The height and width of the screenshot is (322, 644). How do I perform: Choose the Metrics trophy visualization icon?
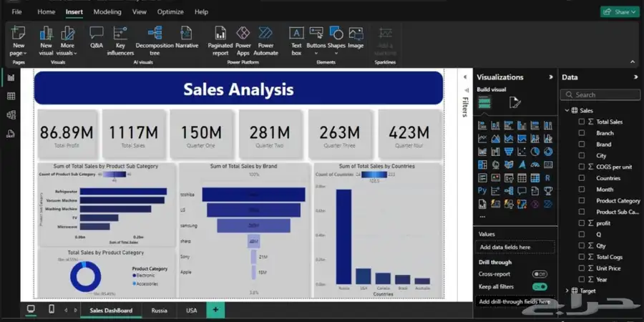[548, 190]
